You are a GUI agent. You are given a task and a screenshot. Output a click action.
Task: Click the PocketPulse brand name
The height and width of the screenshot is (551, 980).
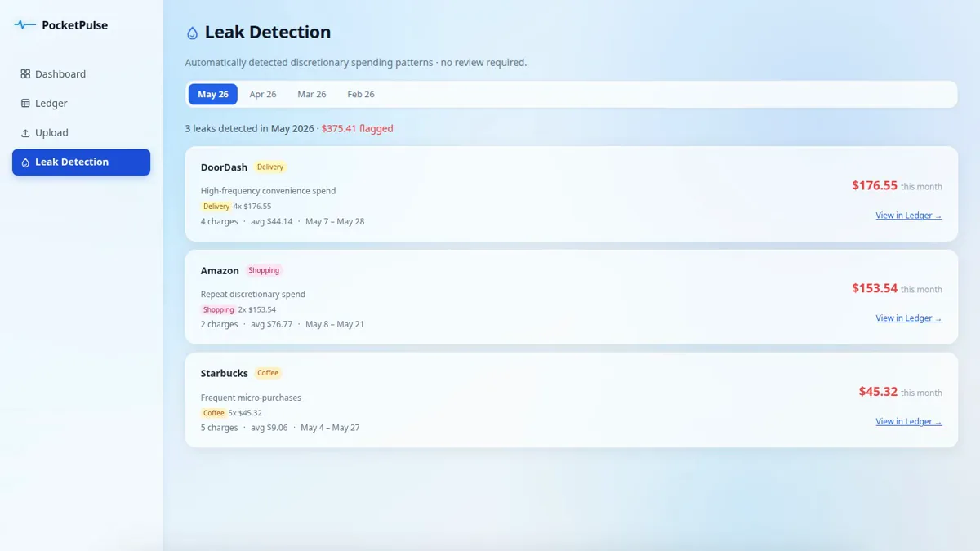pos(74,25)
